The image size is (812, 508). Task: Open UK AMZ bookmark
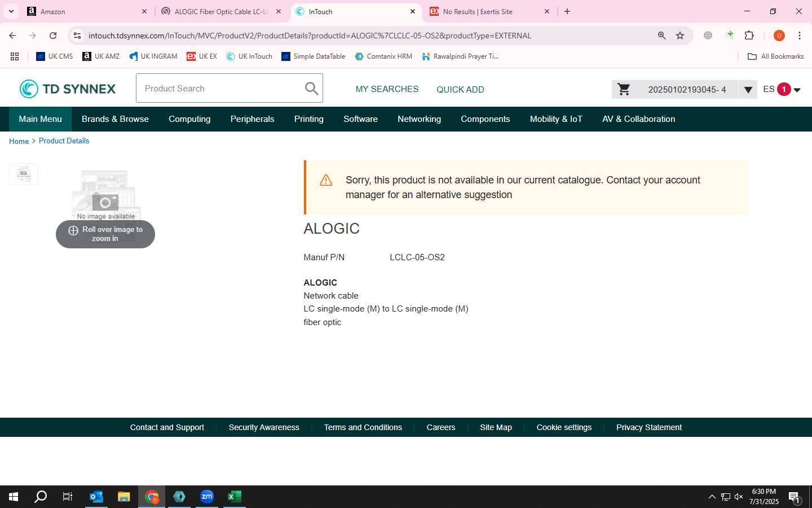pos(101,56)
